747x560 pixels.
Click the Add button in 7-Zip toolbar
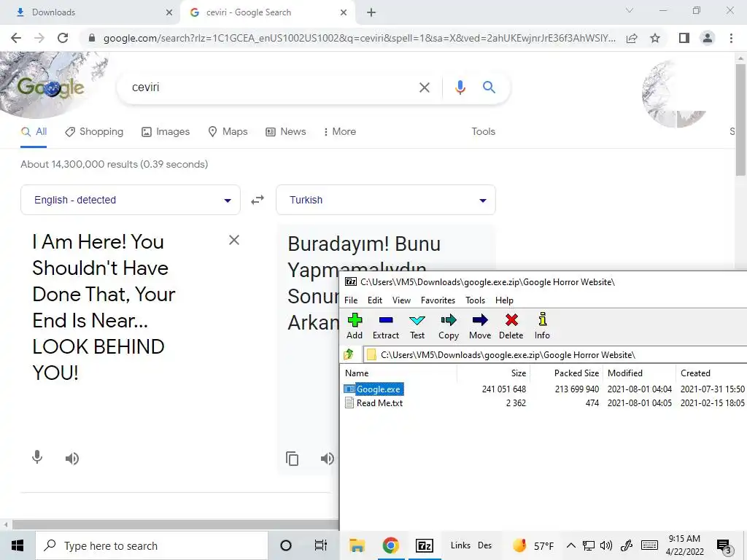coord(355,326)
